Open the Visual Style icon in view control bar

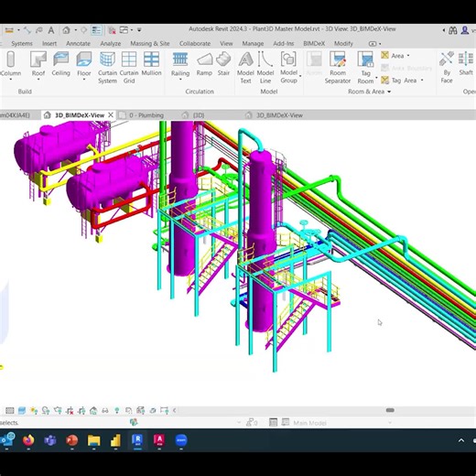pyautogui.click(x=22, y=410)
